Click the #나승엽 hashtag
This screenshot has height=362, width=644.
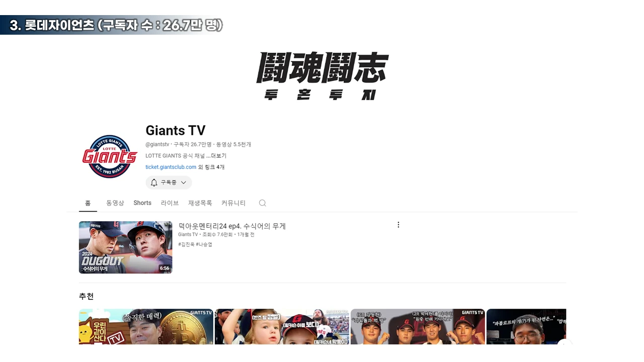(204, 244)
